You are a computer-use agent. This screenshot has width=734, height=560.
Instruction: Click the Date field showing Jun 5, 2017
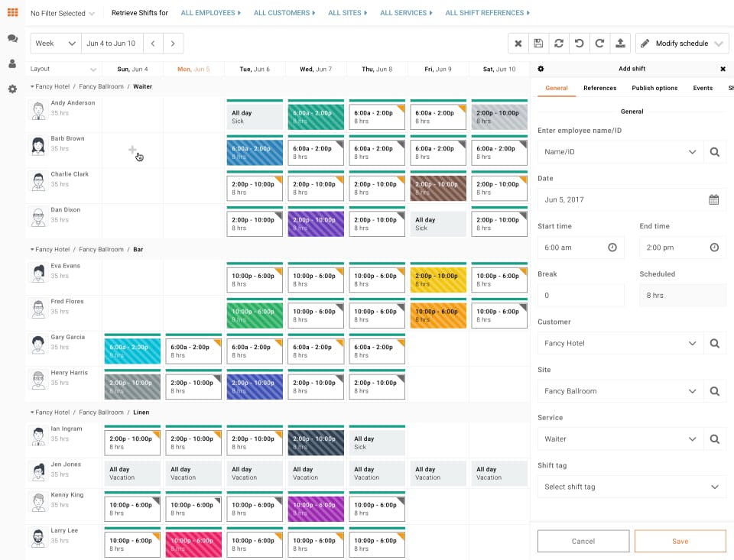(x=632, y=199)
